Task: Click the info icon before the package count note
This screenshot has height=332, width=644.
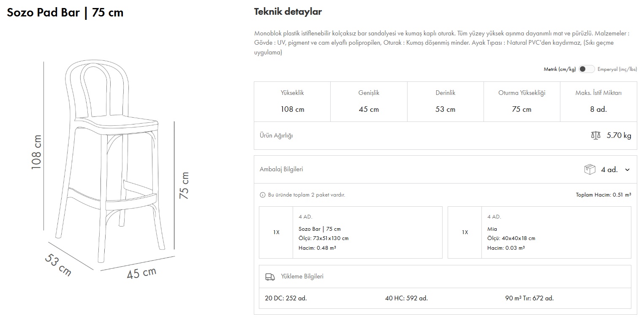Action: tap(262, 195)
